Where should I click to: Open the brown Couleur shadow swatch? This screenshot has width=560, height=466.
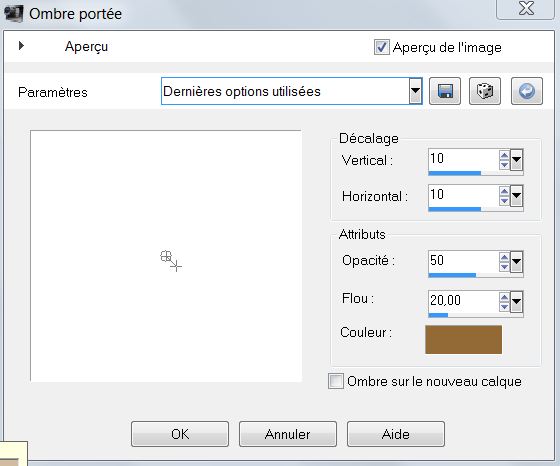[x=463, y=339]
